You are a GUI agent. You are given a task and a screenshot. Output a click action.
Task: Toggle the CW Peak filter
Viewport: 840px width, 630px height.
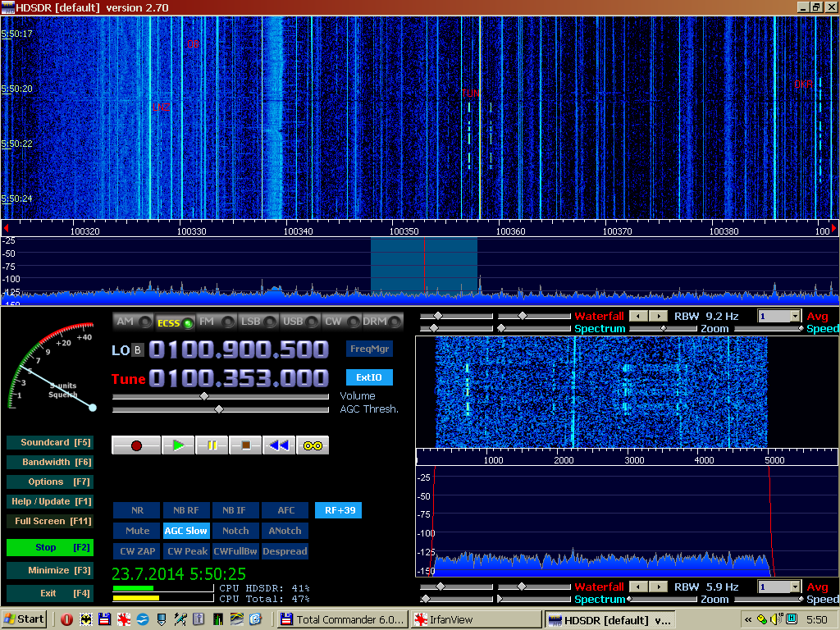pyautogui.click(x=186, y=551)
